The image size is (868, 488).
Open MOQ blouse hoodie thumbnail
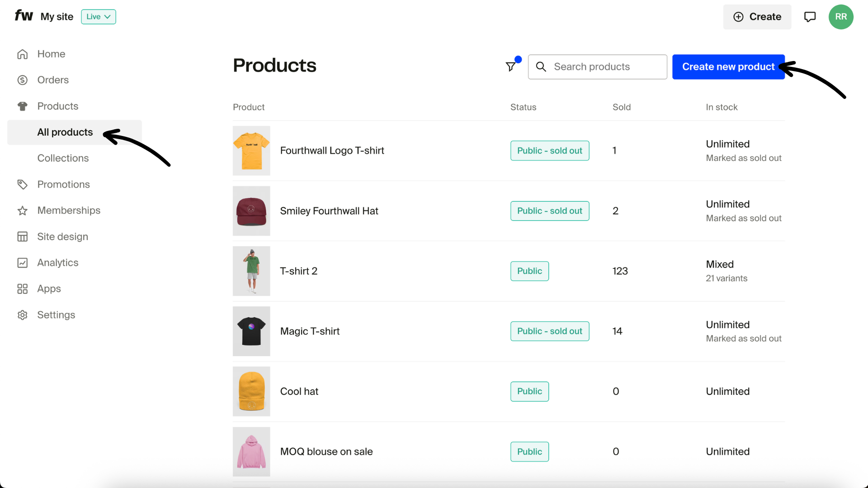tap(251, 452)
